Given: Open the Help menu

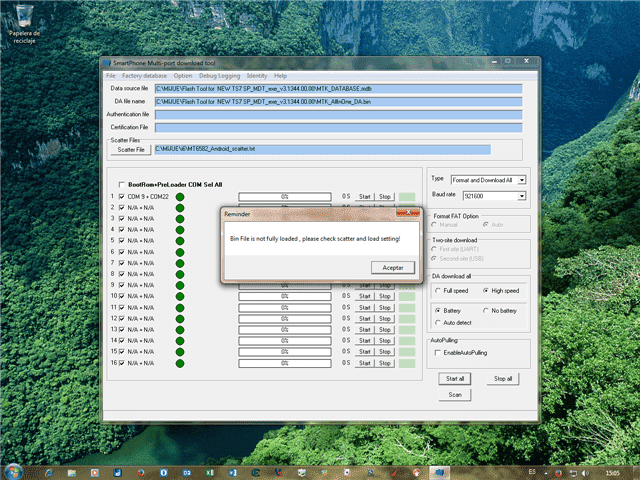Looking at the screenshot, I should [x=280, y=76].
